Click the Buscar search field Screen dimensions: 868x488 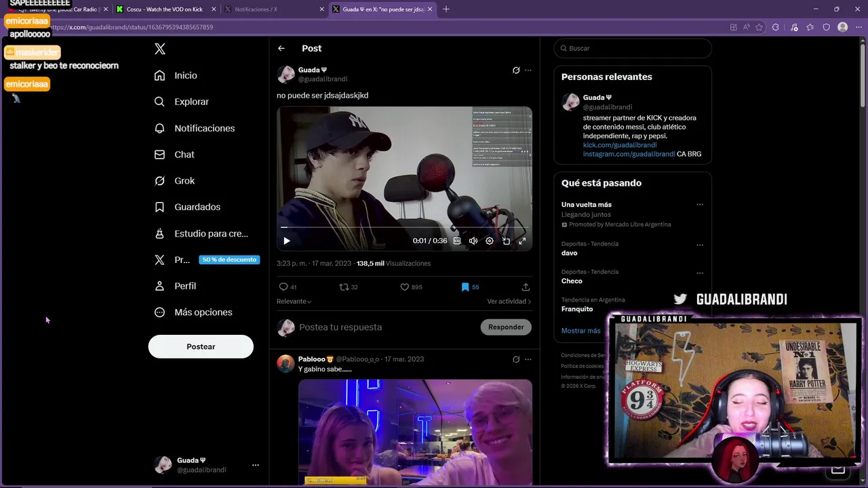(x=633, y=48)
